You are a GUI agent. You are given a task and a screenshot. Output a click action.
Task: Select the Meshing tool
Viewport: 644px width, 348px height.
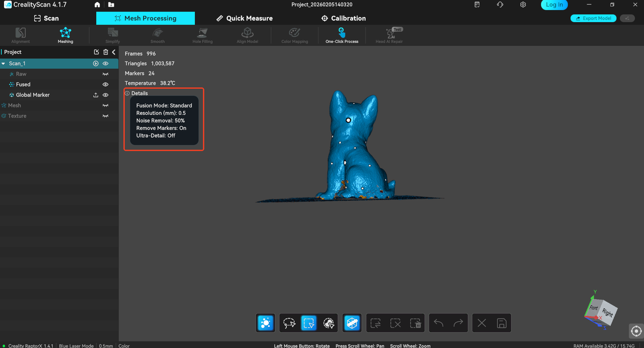point(65,35)
